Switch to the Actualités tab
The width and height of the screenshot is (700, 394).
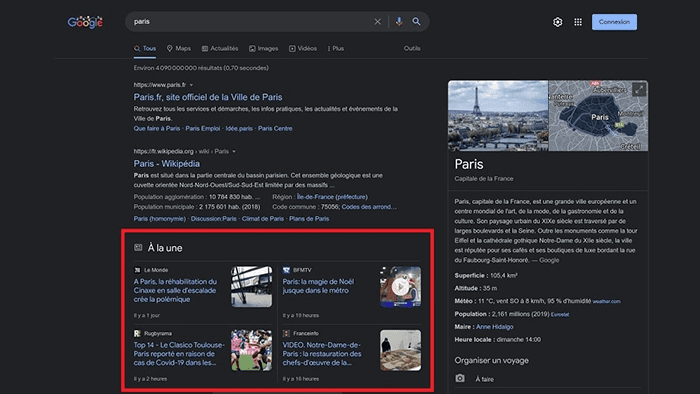(x=220, y=48)
